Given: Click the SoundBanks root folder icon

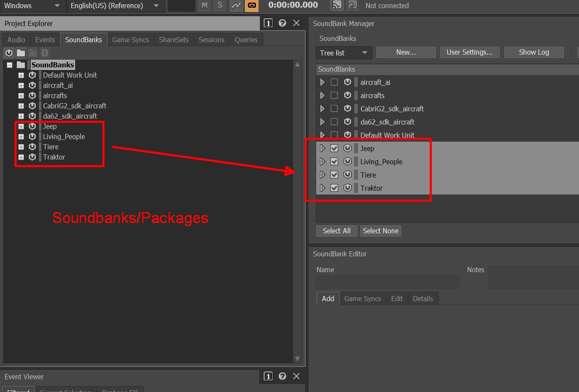Looking at the screenshot, I should coord(21,65).
